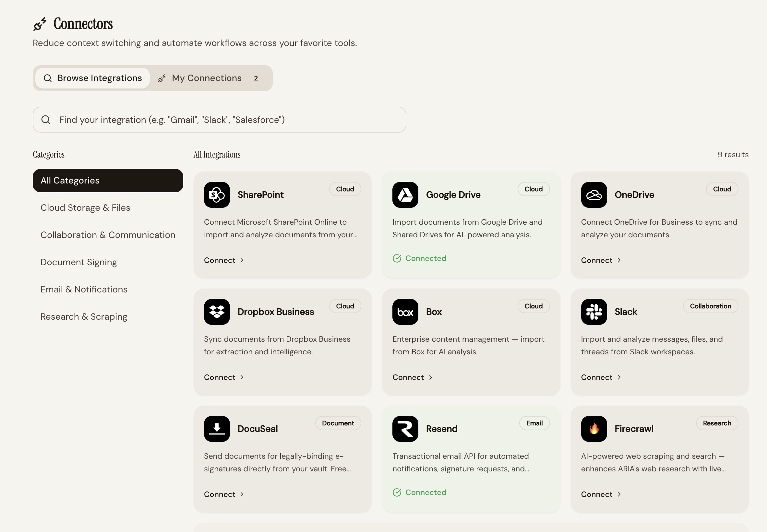The image size is (767, 532).
Task: Click the Cloud tag on OneDrive card
Action: (x=722, y=189)
